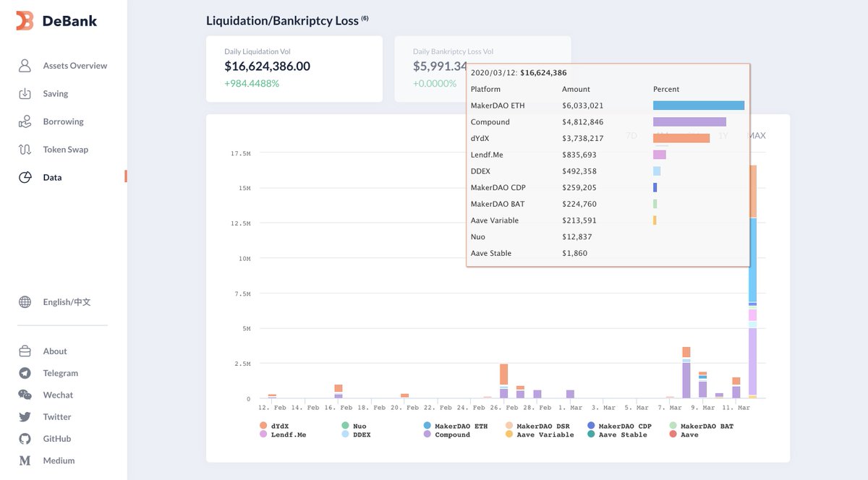
Task: Open Assets Overview via person icon
Action: 25,66
